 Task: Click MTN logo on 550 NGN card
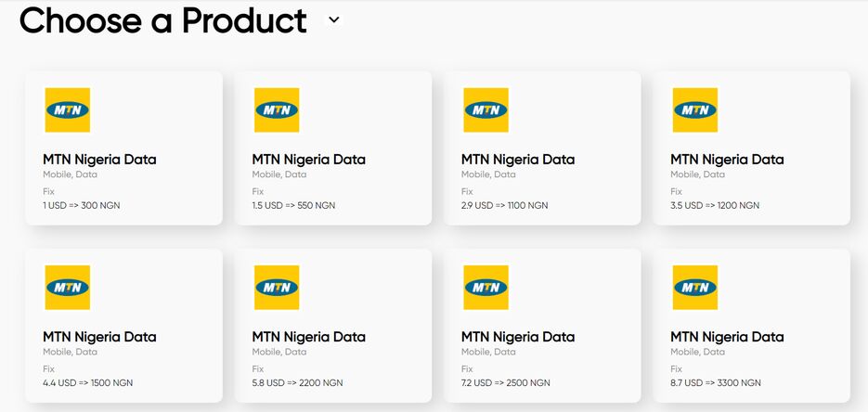pyautogui.click(x=277, y=109)
